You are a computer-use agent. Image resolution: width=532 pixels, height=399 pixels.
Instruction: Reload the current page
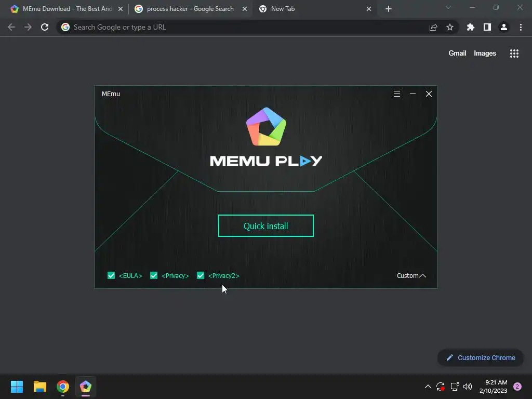coord(45,27)
